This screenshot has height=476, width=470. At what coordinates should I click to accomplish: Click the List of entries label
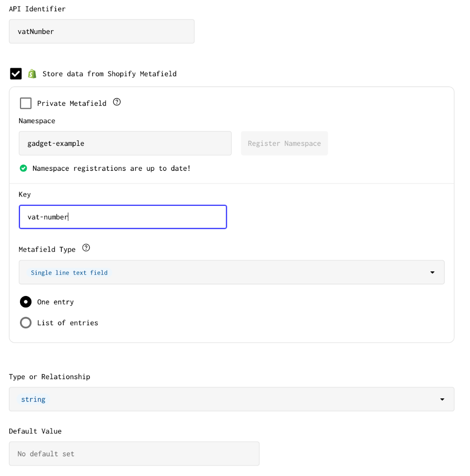pos(68,323)
